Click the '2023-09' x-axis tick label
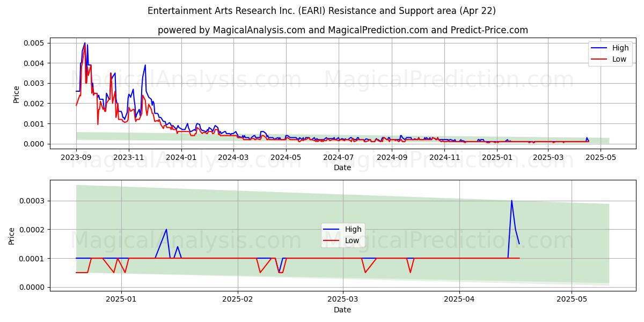 click(76, 157)
